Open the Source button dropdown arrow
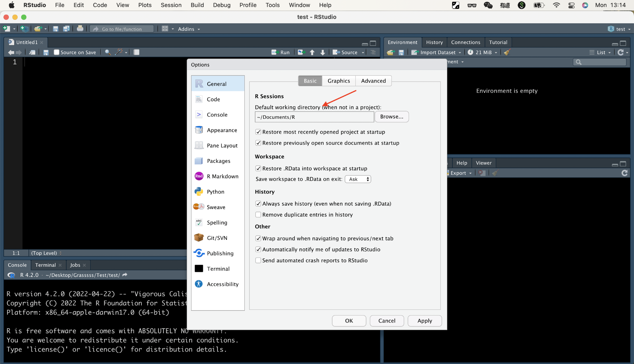The image size is (634, 364). [x=363, y=53]
